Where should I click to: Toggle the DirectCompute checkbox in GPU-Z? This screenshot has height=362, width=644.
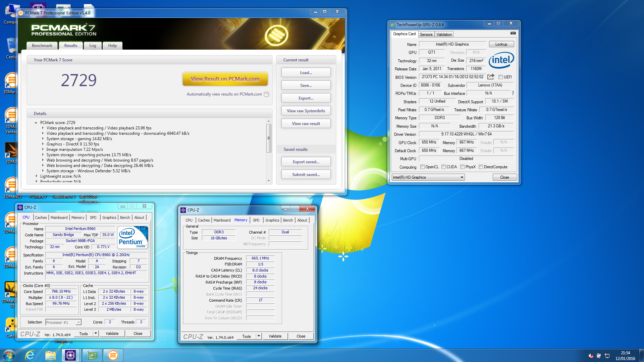click(x=481, y=167)
